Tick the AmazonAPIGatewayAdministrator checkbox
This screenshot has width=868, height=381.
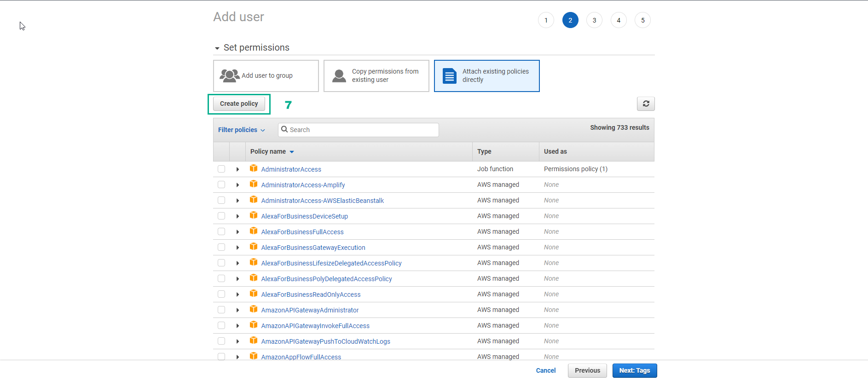click(x=221, y=310)
